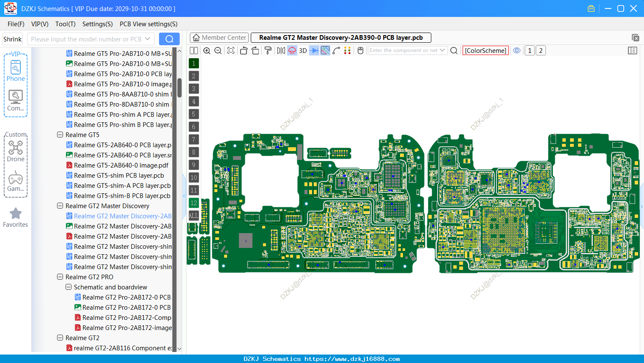Search the component with the magnifier icon
Viewport: 644px width, 363px height.
pos(454,50)
